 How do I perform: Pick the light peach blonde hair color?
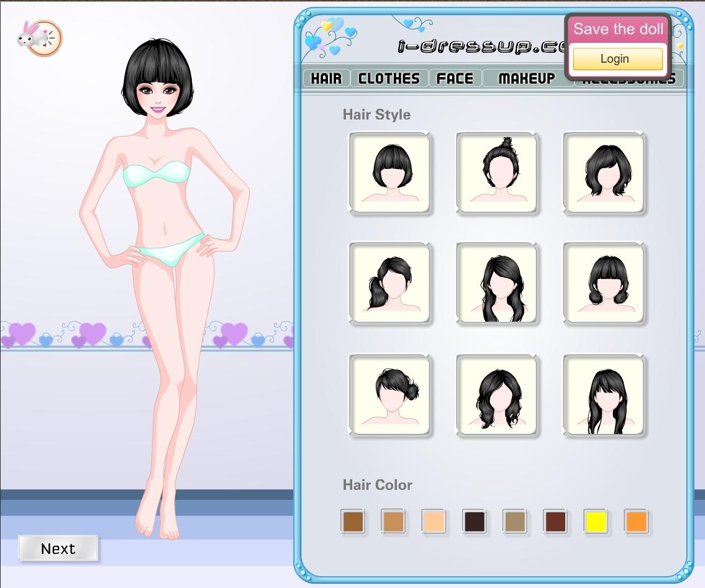(x=434, y=522)
